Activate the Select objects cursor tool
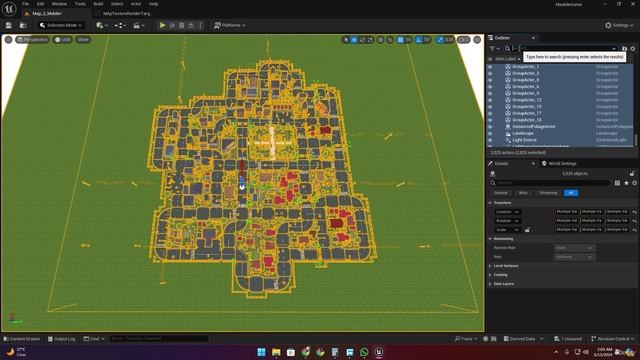640x360 pixels. click(x=346, y=40)
